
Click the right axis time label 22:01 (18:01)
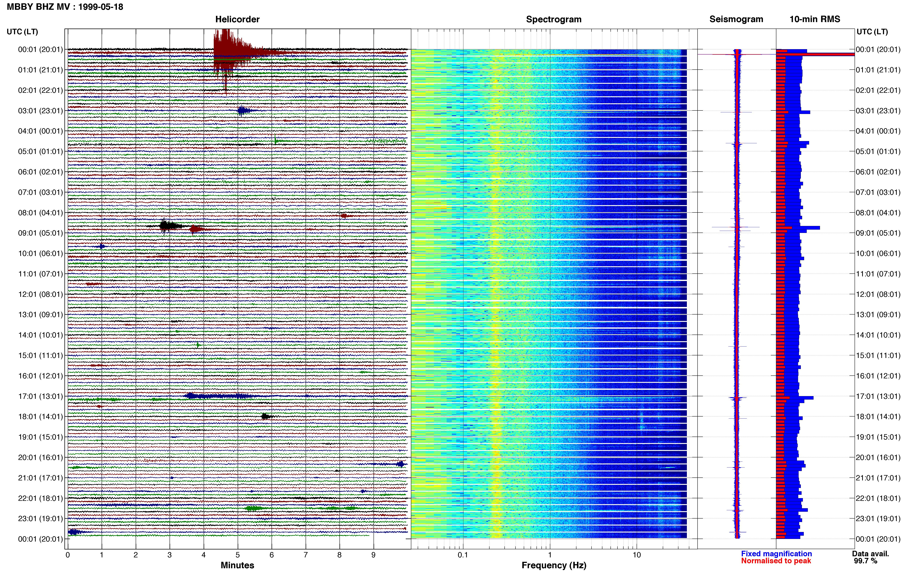pos(878,498)
